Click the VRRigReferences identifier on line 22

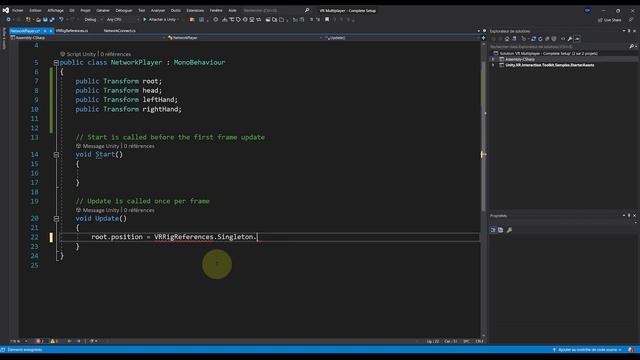184,237
